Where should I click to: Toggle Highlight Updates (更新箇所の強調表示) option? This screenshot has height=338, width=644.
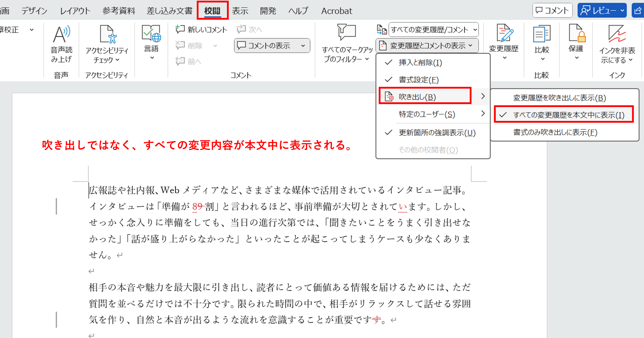[x=433, y=133]
